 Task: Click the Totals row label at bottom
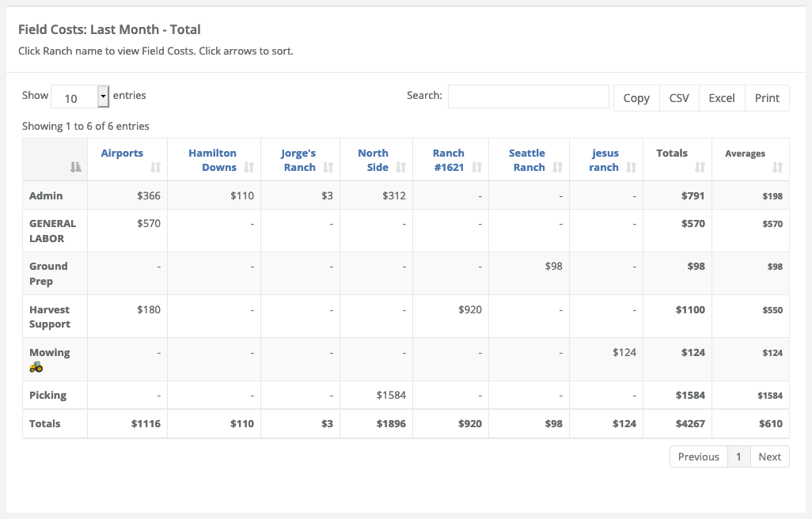coord(44,423)
